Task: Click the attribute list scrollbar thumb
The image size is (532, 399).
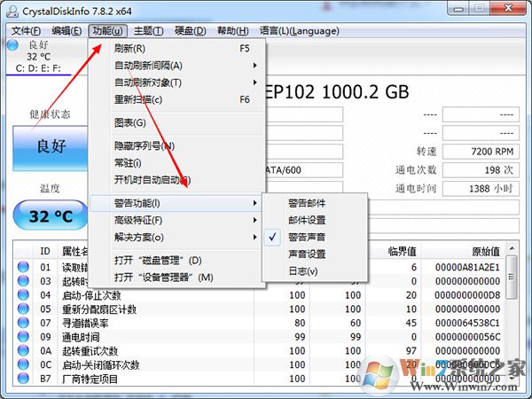Action: (512, 278)
